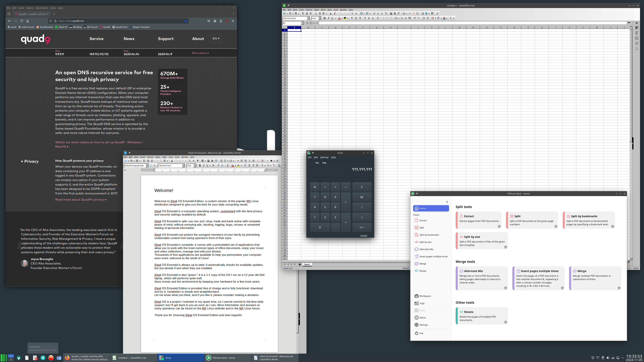This screenshot has width=644, height=362.
Task: Open EN language dropdown on Quad9 site
Action: [x=216, y=39]
